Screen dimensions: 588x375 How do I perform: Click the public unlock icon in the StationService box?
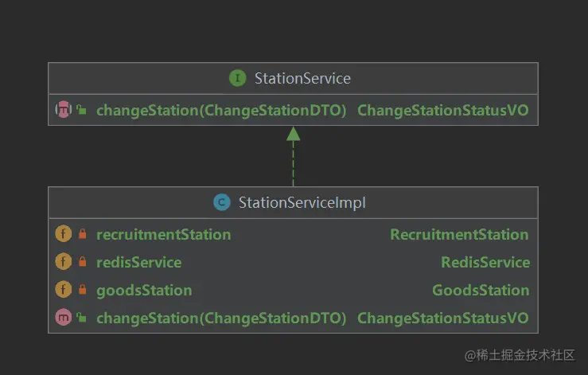coord(82,111)
